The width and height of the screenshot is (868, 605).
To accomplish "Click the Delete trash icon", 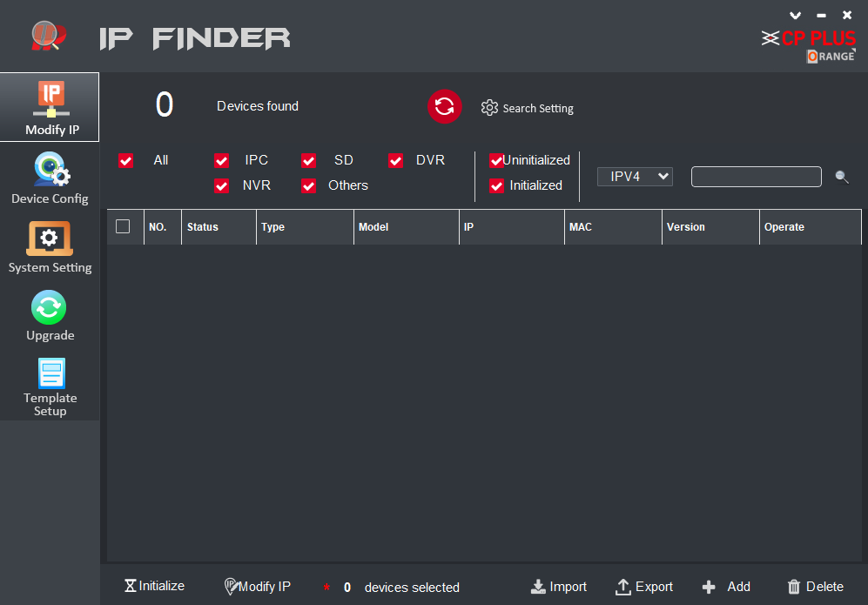I will (x=793, y=587).
